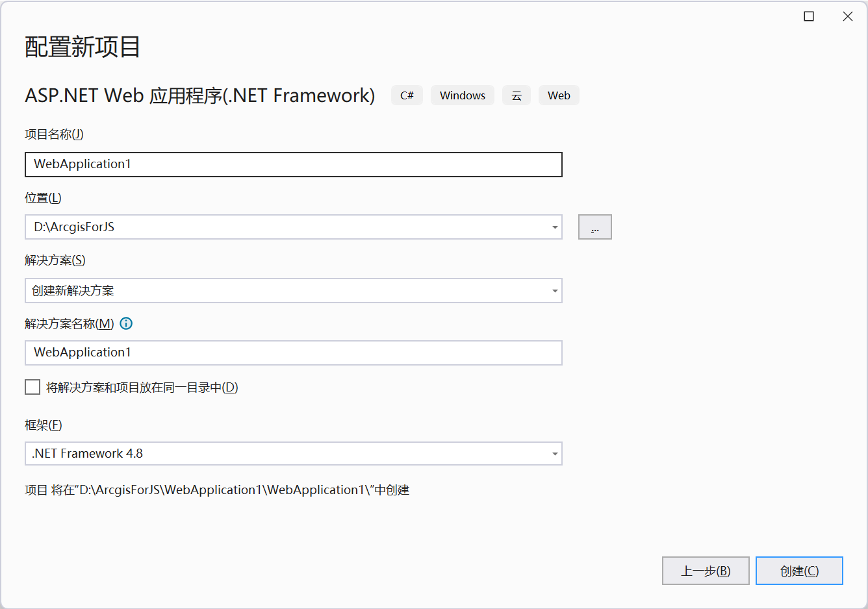The height and width of the screenshot is (609, 868).
Task: Check place solution and project in same directory
Action: point(32,388)
